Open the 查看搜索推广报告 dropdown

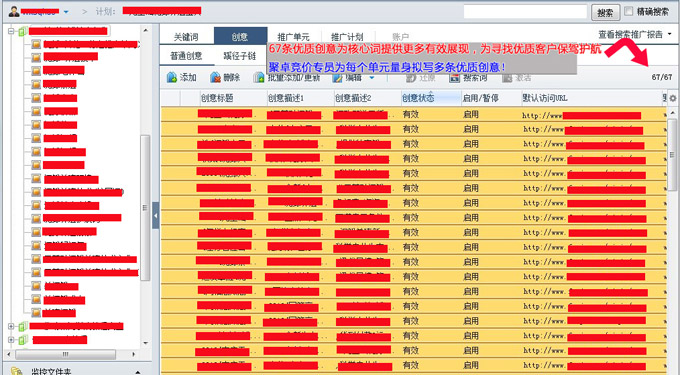634,34
